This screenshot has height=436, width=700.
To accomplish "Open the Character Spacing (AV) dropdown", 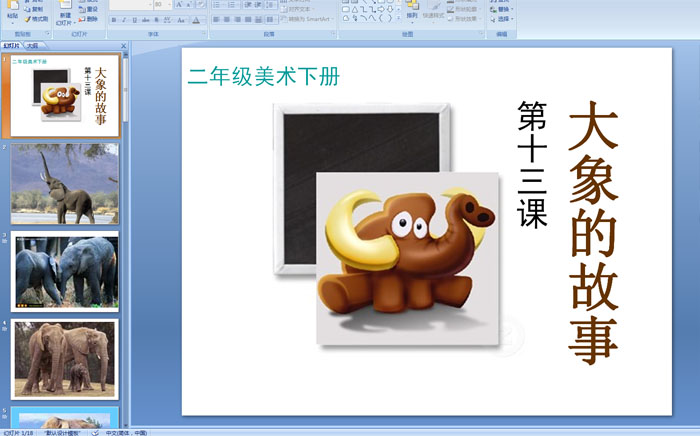I will (168, 20).
